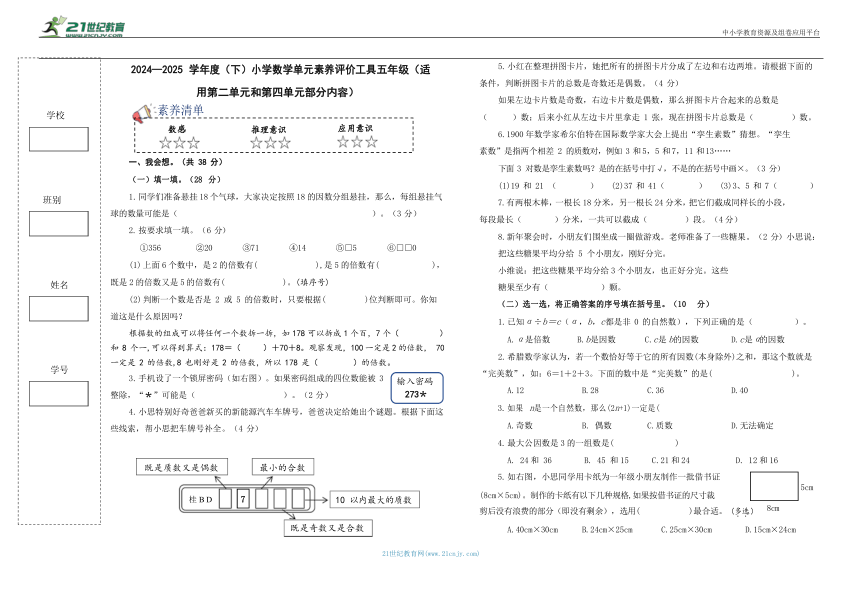Choose option A. a是倍数
860x595 pixels.
pos(529,339)
